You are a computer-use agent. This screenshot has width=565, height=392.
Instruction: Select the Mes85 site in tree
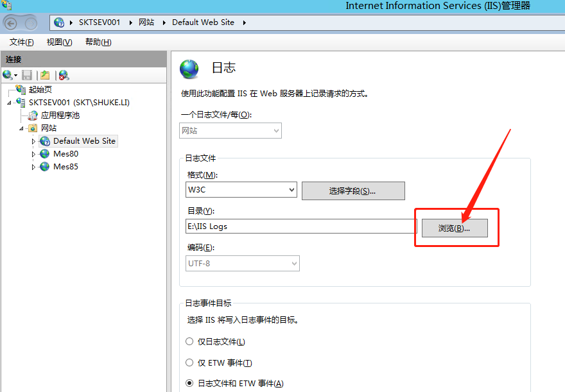tap(65, 167)
